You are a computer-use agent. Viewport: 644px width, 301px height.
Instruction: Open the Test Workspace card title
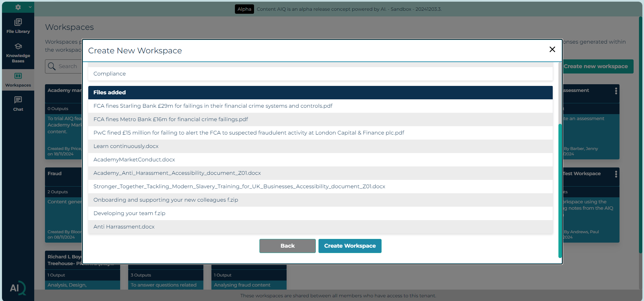tap(582, 173)
